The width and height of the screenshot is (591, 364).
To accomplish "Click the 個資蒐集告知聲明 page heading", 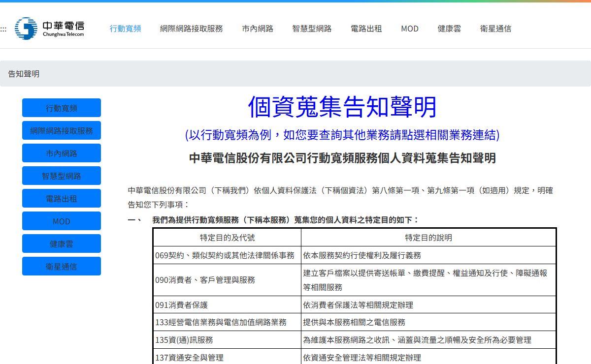I will pyautogui.click(x=342, y=107).
